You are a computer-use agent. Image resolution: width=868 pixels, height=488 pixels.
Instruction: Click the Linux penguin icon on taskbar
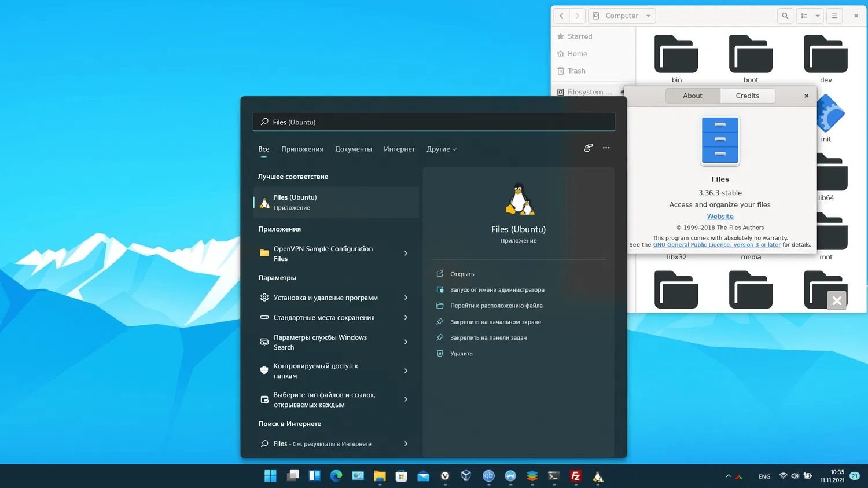click(598, 476)
